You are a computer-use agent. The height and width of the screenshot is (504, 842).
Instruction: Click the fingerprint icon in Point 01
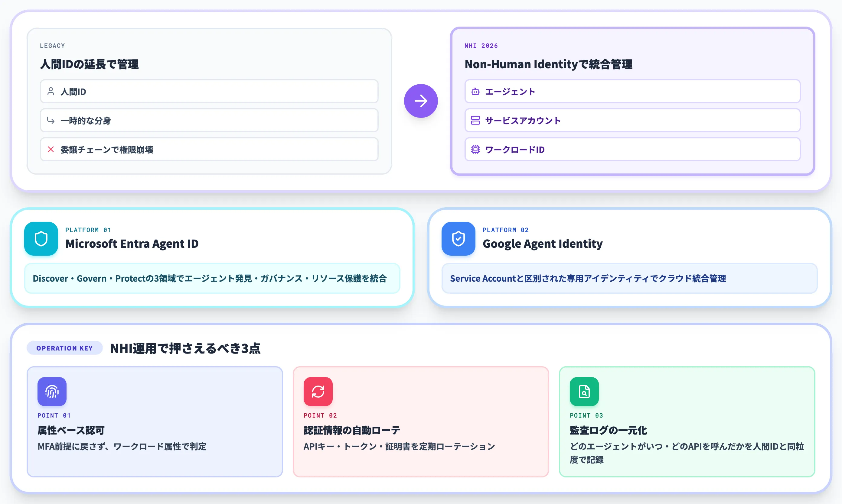coord(52,391)
